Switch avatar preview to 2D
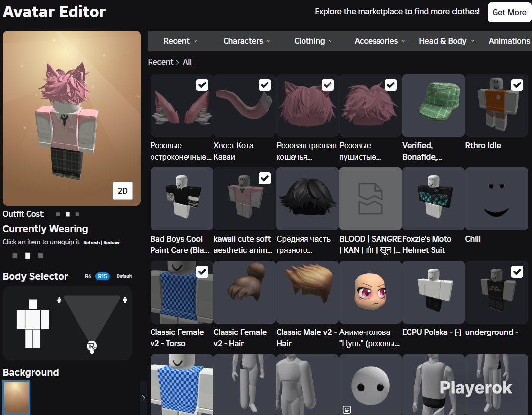 [x=123, y=191]
